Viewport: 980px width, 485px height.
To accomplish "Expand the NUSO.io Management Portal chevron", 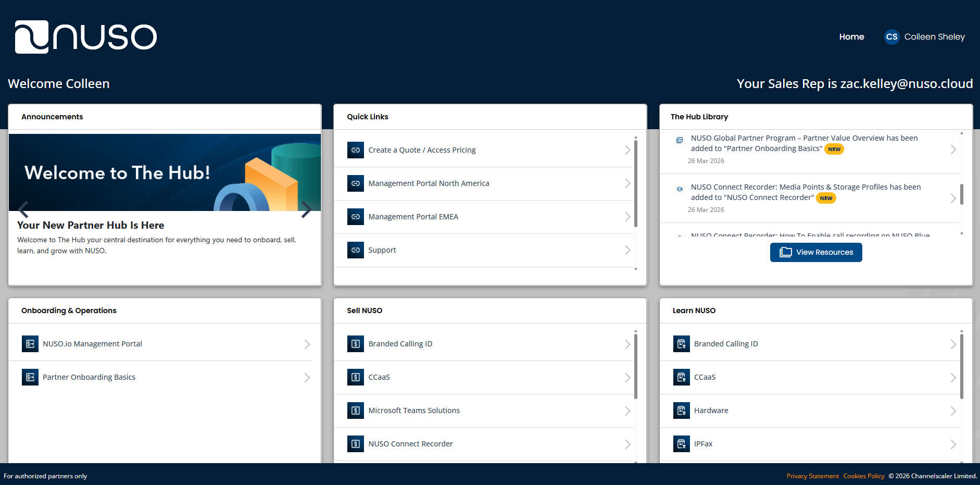I will [307, 344].
